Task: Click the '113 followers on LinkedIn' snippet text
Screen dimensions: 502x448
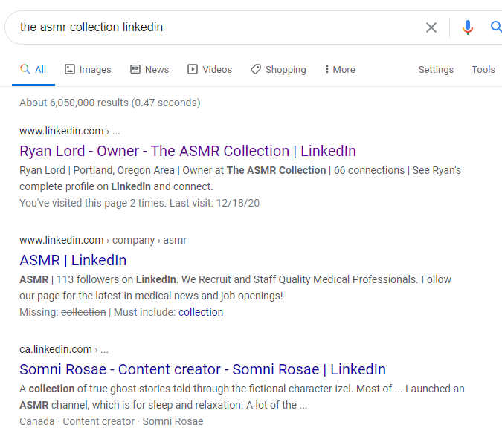Action: 116,279
